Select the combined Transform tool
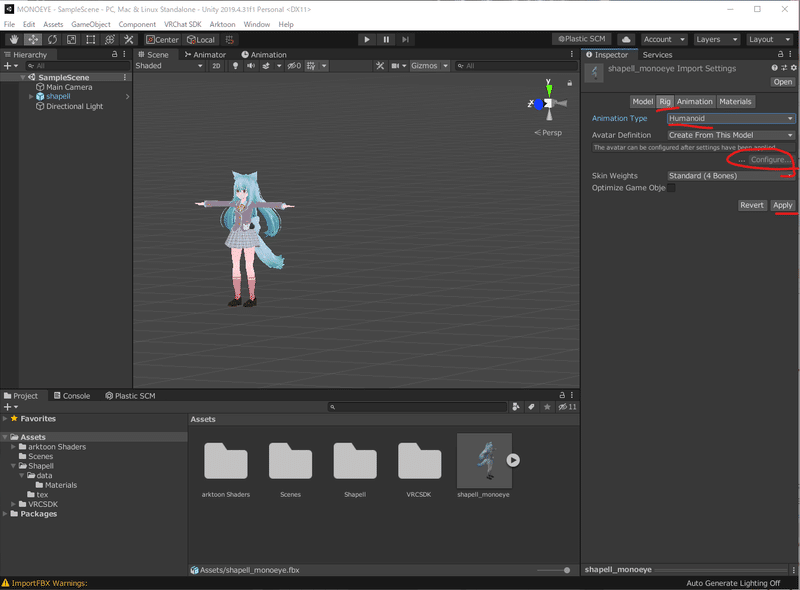Screen dimensions: 800x590 tap(110, 39)
